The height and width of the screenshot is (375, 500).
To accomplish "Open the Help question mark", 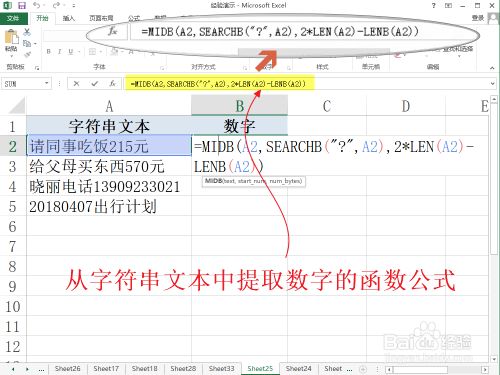I will pos(433,5).
